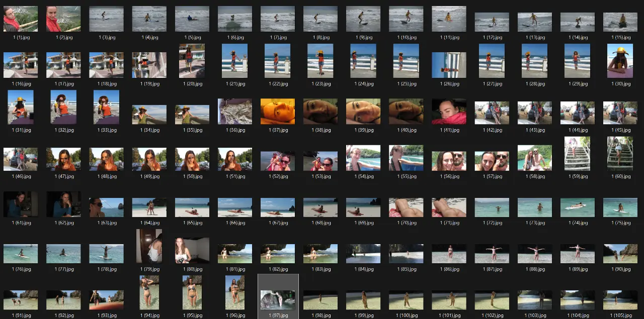Screen dimensions: 644x319
Task: Select the file name 1 (60).jpg
Action: point(620,176)
